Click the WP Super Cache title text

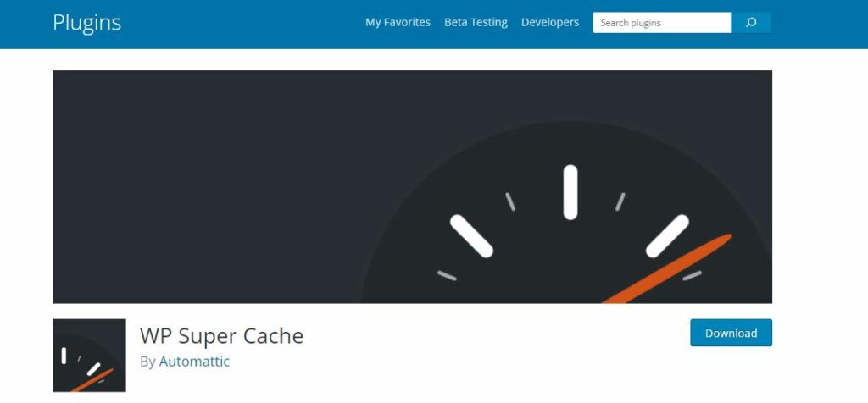coord(221,335)
